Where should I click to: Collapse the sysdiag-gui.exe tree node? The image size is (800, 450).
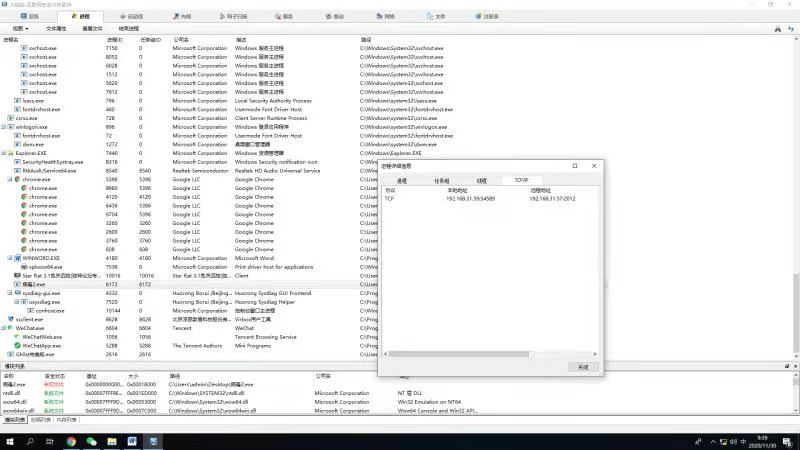point(10,293)
